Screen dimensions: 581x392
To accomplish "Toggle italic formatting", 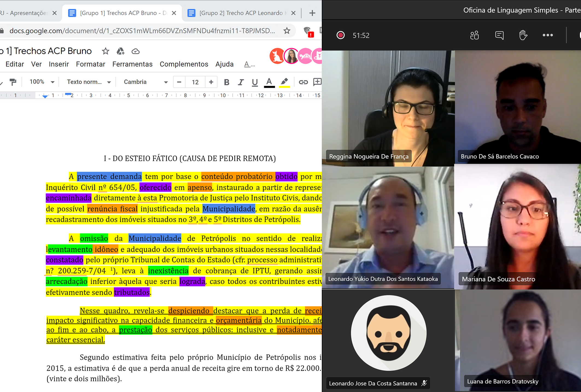I will (241, 82).
